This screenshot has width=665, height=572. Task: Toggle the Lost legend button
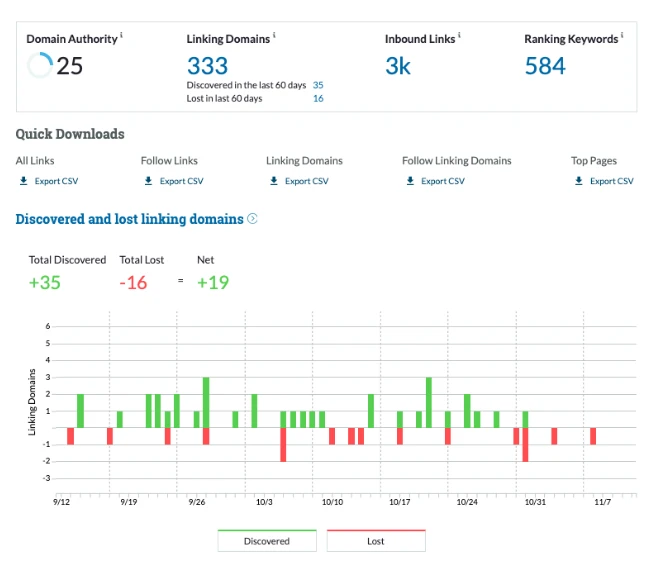click(x=376, y=541)
